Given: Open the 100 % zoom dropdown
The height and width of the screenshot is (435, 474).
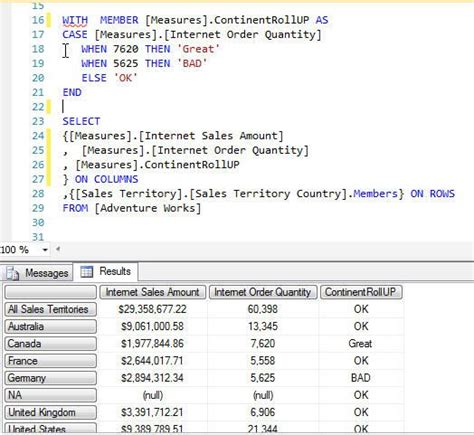Looking at the screenshot, I should [45, 250].
